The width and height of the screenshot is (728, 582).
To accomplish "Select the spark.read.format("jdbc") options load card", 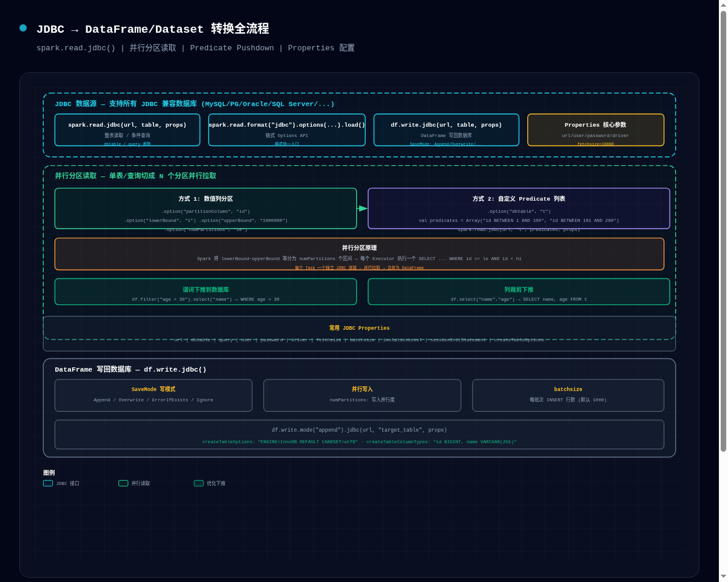I will (287, 130).
